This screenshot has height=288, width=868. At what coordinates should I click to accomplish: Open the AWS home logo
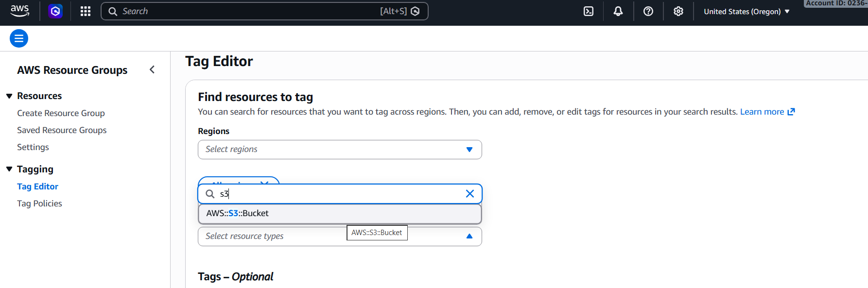tap(20, 11)
